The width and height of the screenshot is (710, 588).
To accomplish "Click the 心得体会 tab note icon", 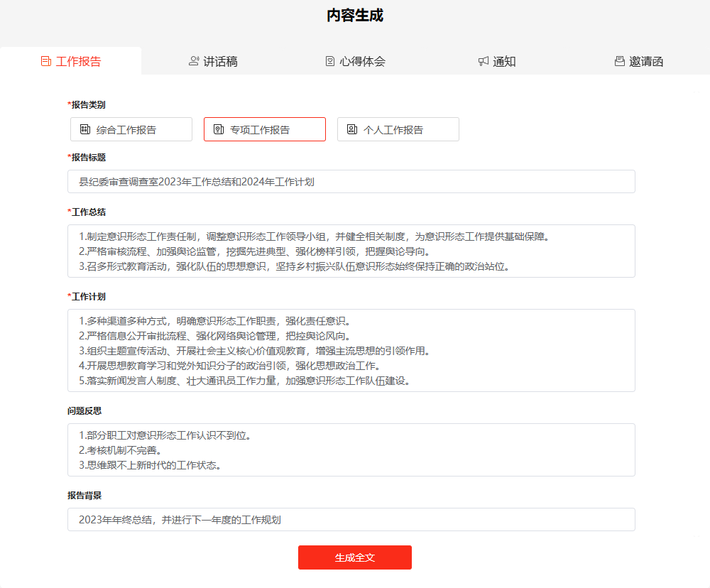I will point(330,61).
